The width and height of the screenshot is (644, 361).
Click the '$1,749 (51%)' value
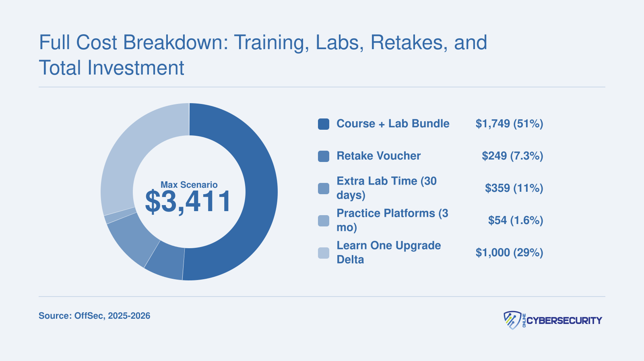pyautogui.click(x=509, y=124)
